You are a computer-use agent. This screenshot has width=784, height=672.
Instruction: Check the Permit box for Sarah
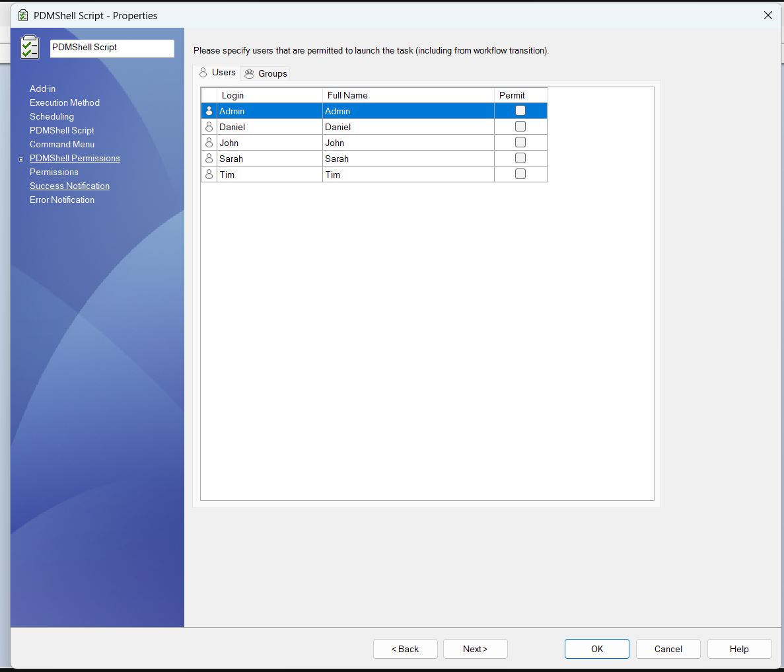[520, 158]
